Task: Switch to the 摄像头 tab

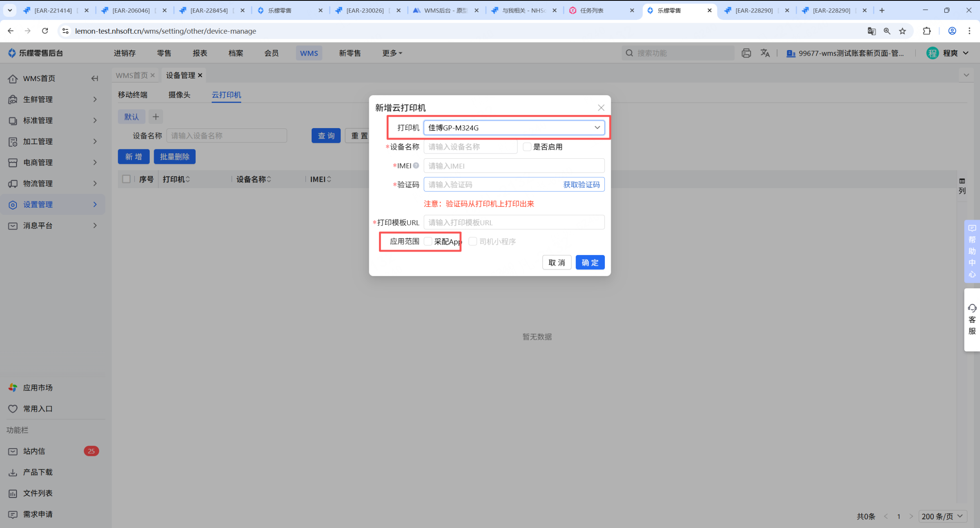Action: tap(179, 95)
